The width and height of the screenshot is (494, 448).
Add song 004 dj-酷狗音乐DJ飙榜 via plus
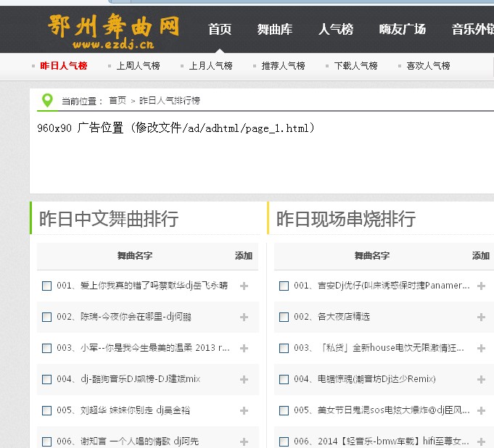(244, 379)
